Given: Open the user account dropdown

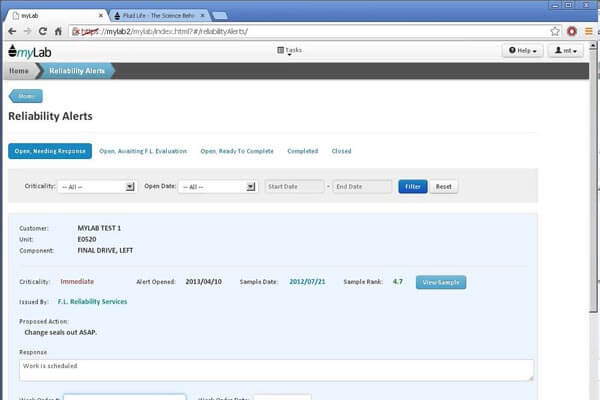Looking at the screenshot, I should tap(572, 51).
